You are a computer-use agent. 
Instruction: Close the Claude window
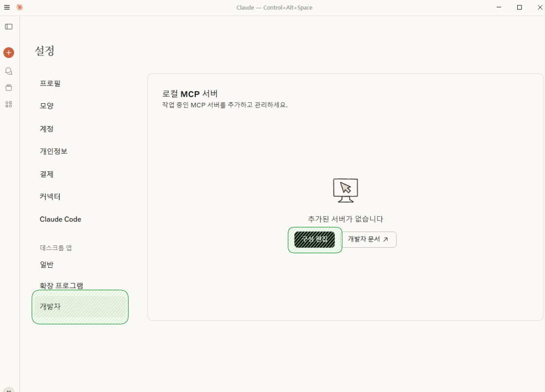point(540,7)
